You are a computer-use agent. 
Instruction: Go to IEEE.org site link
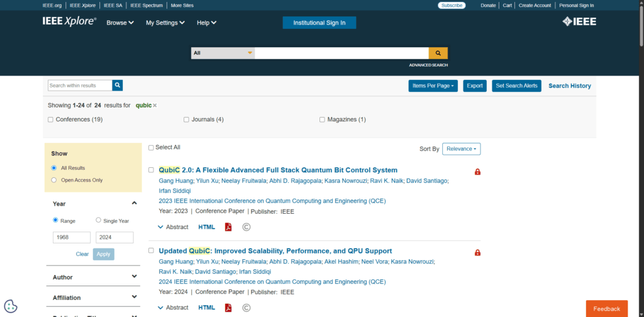53,5
